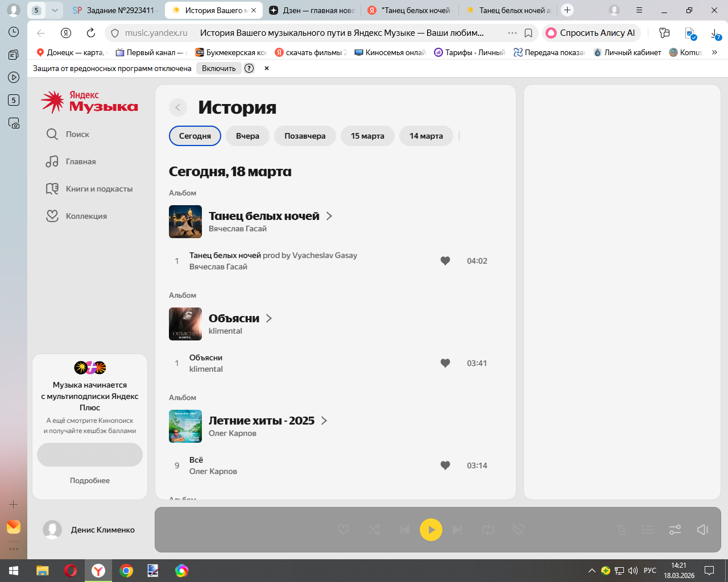Screen dimensions: 728x582
Task: Open browser history clock in side panel
Action: (14, 32)
